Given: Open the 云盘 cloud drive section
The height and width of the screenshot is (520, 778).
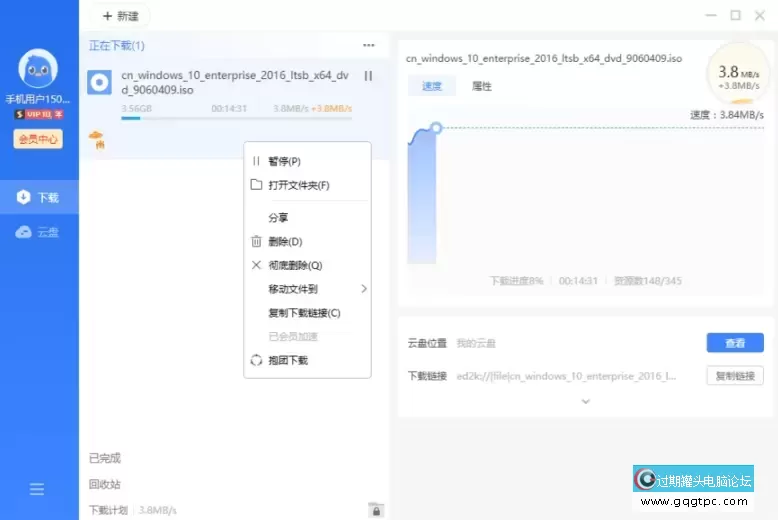Looking at the screenshot, I should click(39, 232).
